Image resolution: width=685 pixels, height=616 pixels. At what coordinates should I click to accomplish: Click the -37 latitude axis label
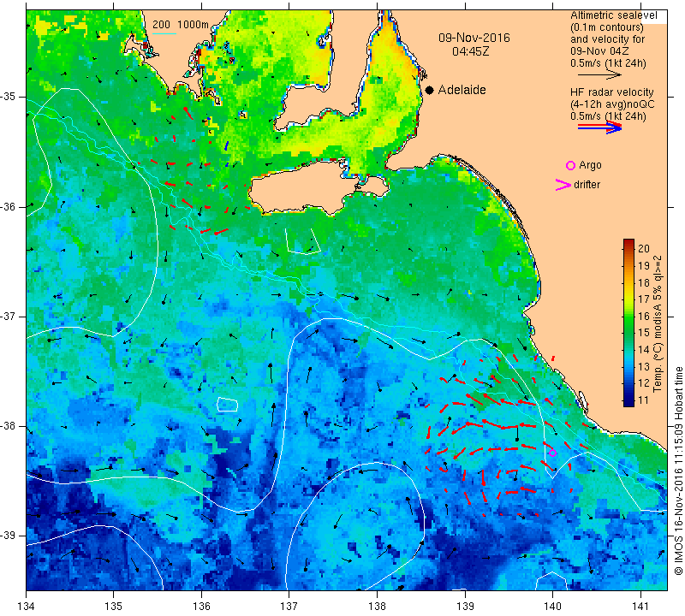point(9,316)
